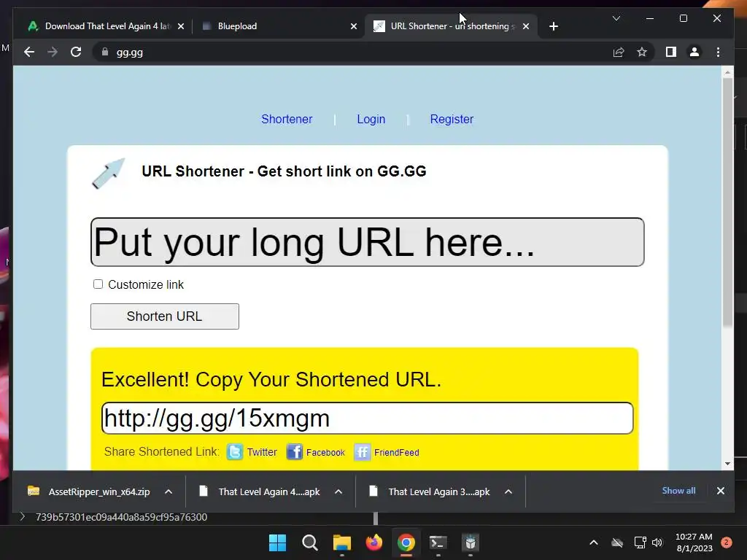The width and height of the screenshot is (747, 560).
Task: Click the Chrome taskbar icon
Action: click(x=406, y=542)
